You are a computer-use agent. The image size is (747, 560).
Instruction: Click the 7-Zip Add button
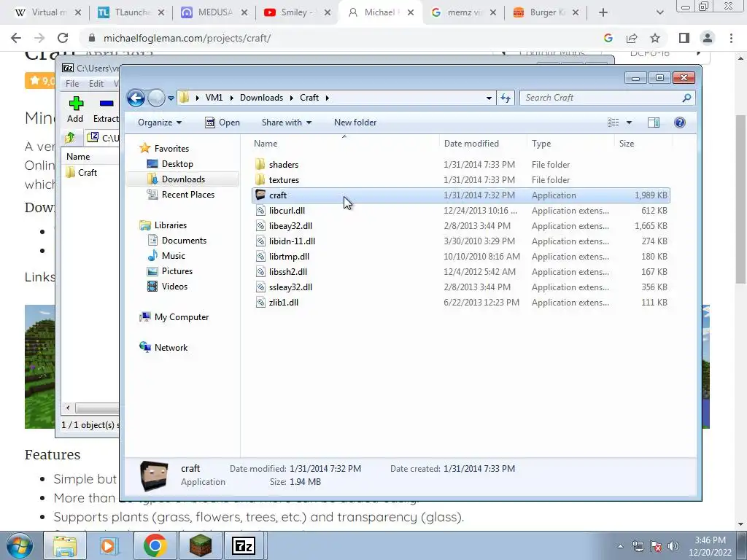point(75,109)
